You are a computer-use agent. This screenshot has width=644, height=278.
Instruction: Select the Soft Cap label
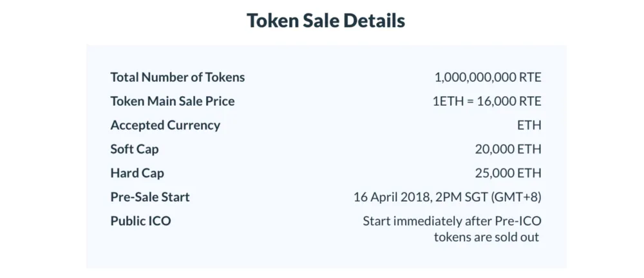coord(135,149)
